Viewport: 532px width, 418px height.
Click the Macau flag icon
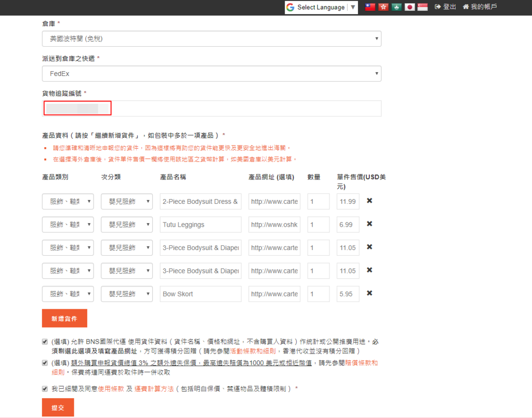click(396, 7)
